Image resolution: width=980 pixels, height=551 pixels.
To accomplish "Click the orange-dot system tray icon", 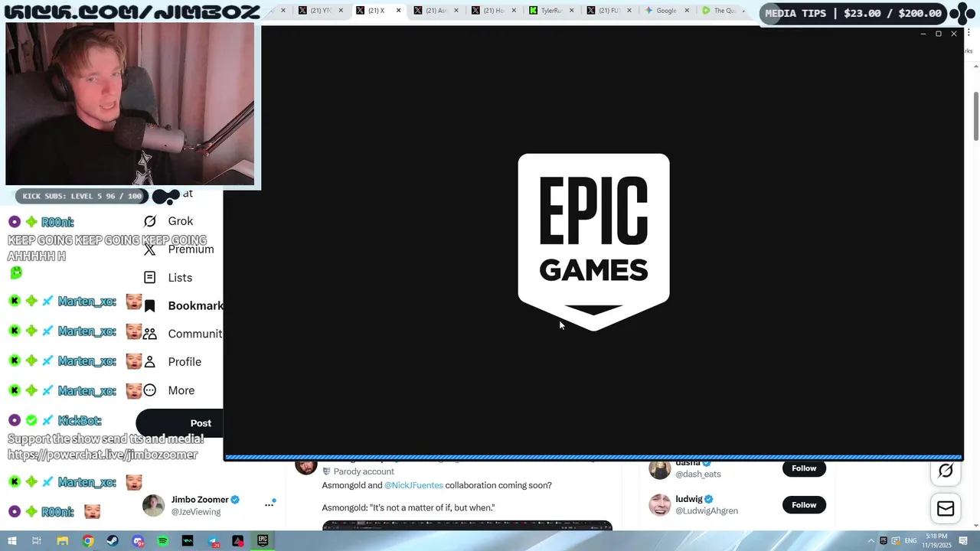I will click(x=895, y=541).
